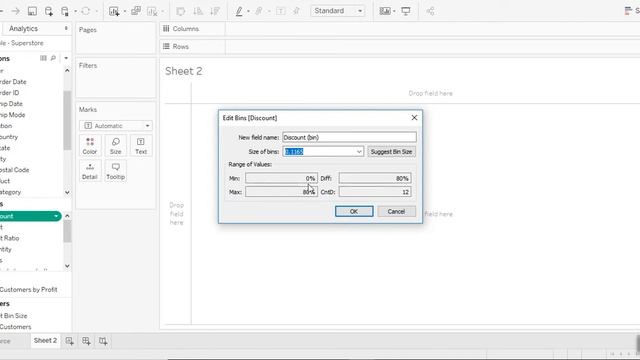
Task: Click the Sheet 2 title text
Action: 184,71
